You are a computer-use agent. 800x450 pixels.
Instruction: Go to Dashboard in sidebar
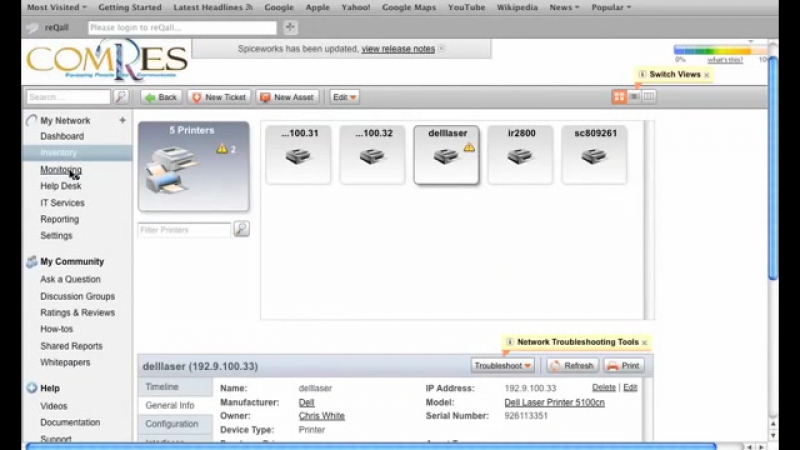62,136
